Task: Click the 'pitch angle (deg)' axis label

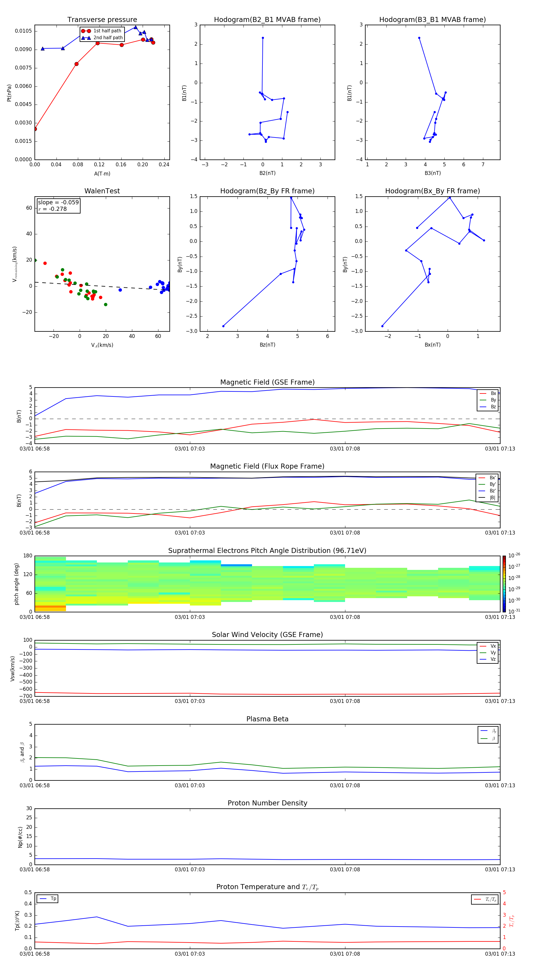Action: tap(16, 584)
